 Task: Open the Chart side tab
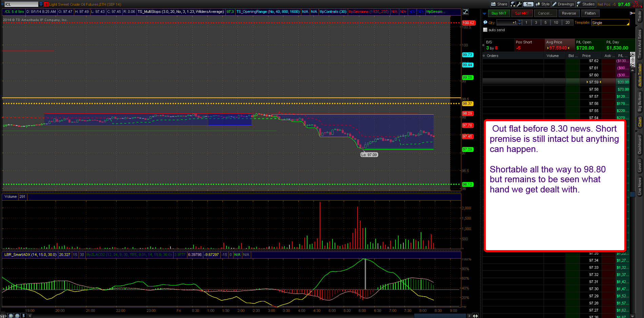click(x=640, y=122)
